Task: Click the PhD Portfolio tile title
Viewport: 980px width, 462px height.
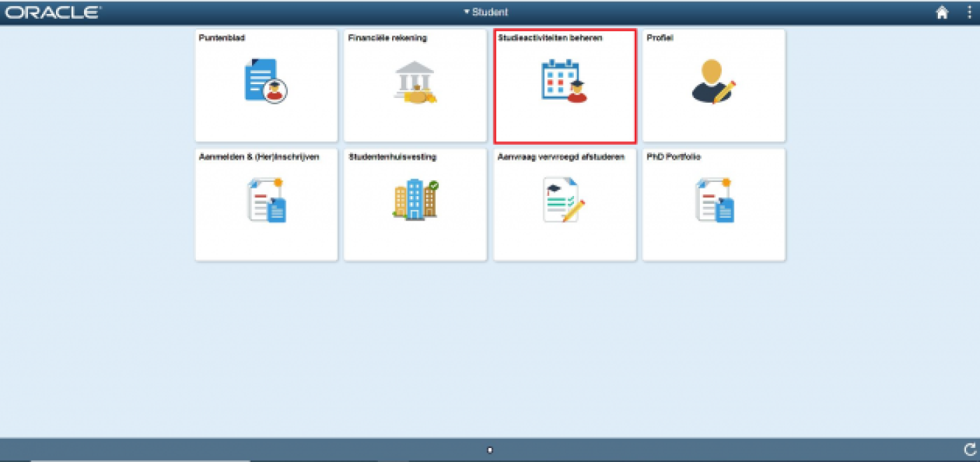Action: tap(673, 157)
